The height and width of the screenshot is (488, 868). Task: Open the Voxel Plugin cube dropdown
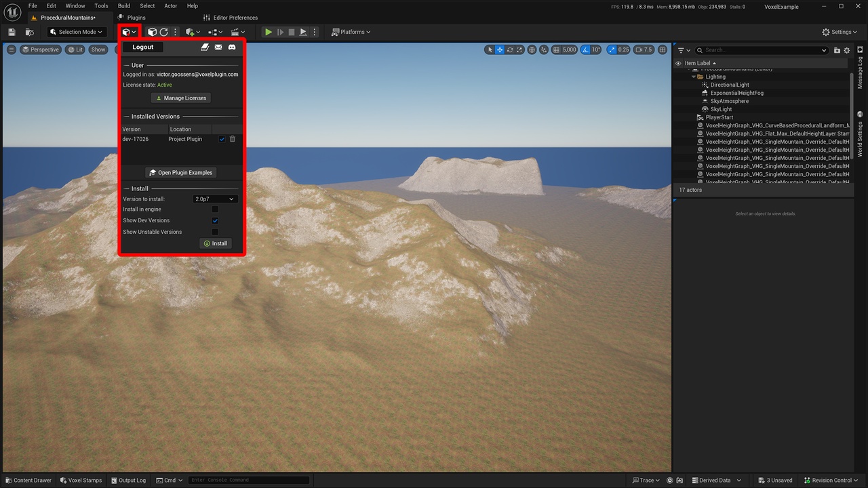pyautogui.click(x=129, y=32)
